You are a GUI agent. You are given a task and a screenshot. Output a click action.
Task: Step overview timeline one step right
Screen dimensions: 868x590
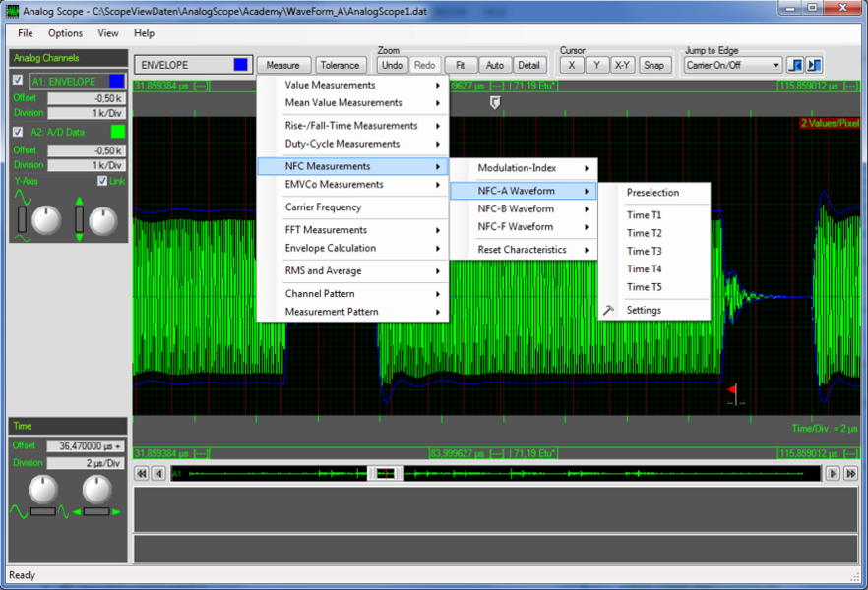click(833, 473)
